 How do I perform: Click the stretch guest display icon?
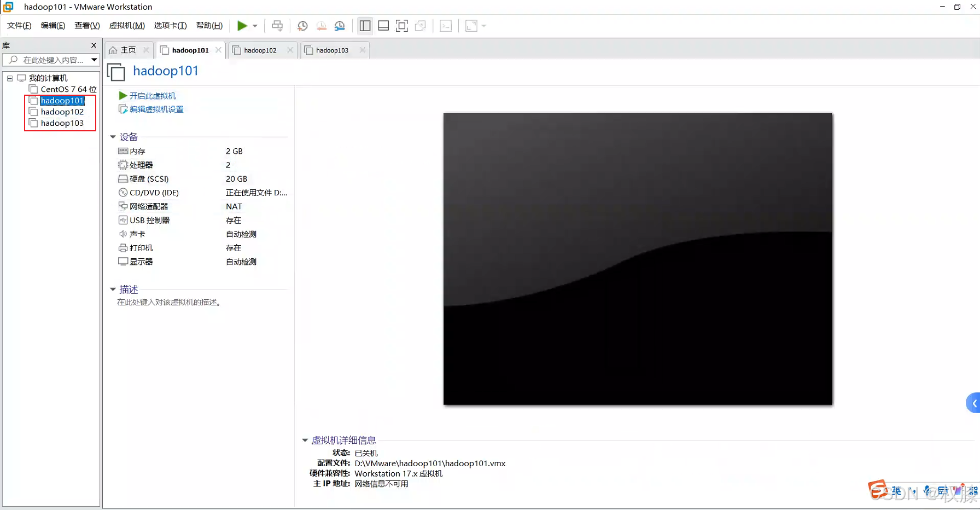pos(471,26)
